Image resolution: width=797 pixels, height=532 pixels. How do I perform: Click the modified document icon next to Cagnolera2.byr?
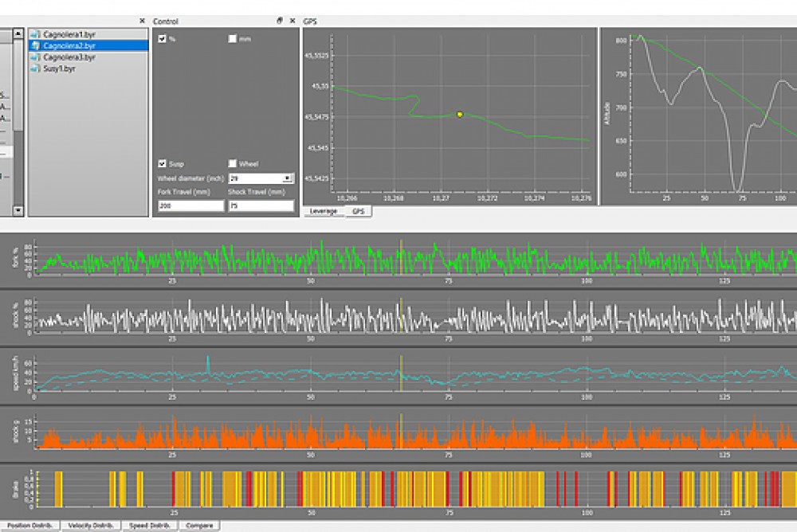34,45
